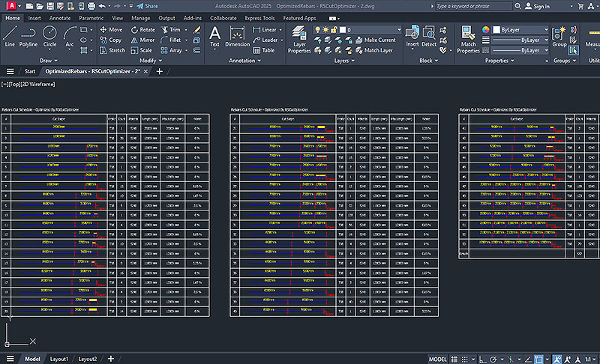Open the layer name dropdown
600x364 pixels.
tap(358, 29)
